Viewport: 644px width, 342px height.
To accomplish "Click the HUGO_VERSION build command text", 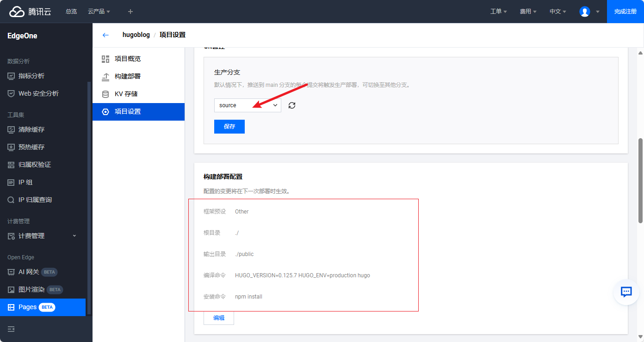I will [303, 275].
